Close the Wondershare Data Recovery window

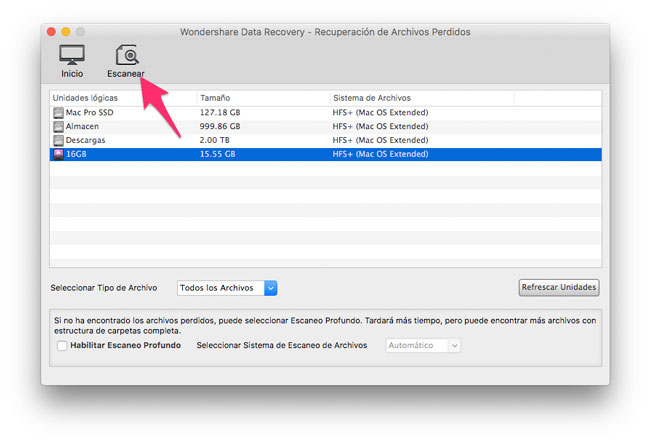coord(50,32)
